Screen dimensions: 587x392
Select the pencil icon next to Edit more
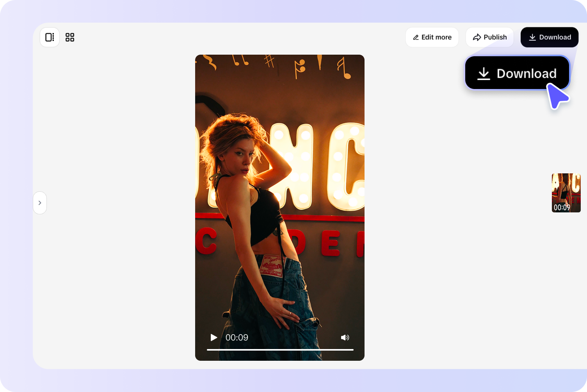[x=416, y=37]
